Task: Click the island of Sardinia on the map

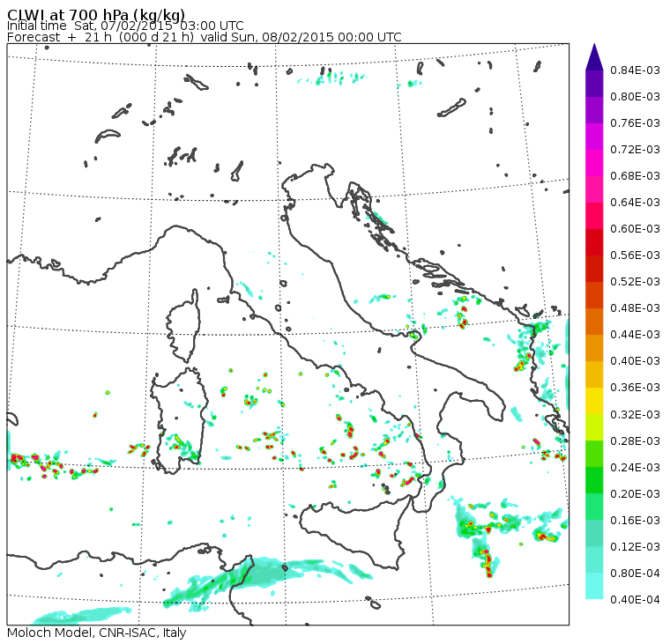Action: tap(180, 420)
